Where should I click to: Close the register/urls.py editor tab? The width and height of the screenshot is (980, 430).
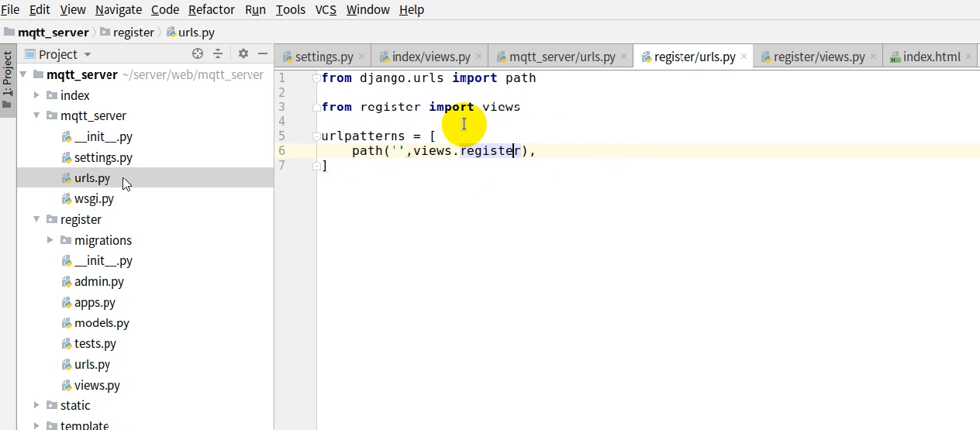pos(744,57)
